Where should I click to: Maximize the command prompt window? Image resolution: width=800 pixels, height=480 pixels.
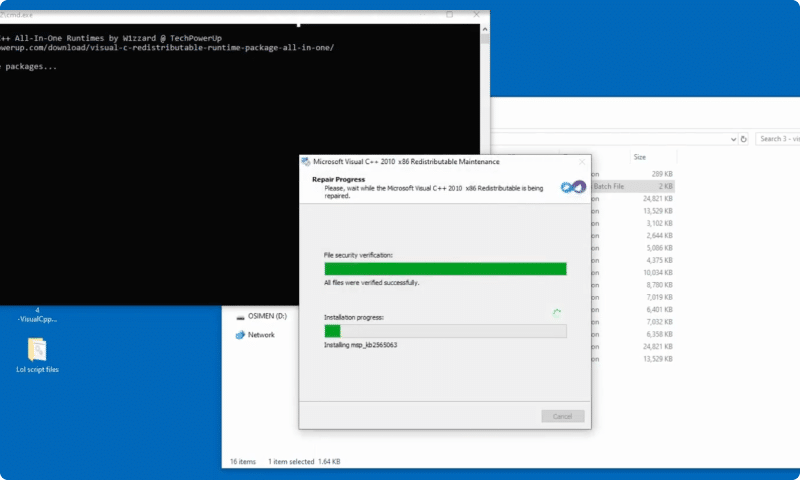coord(450,15)
